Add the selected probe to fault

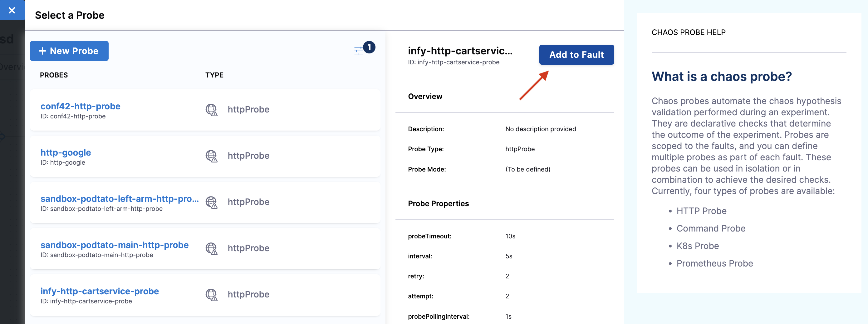tap(576, 55)
